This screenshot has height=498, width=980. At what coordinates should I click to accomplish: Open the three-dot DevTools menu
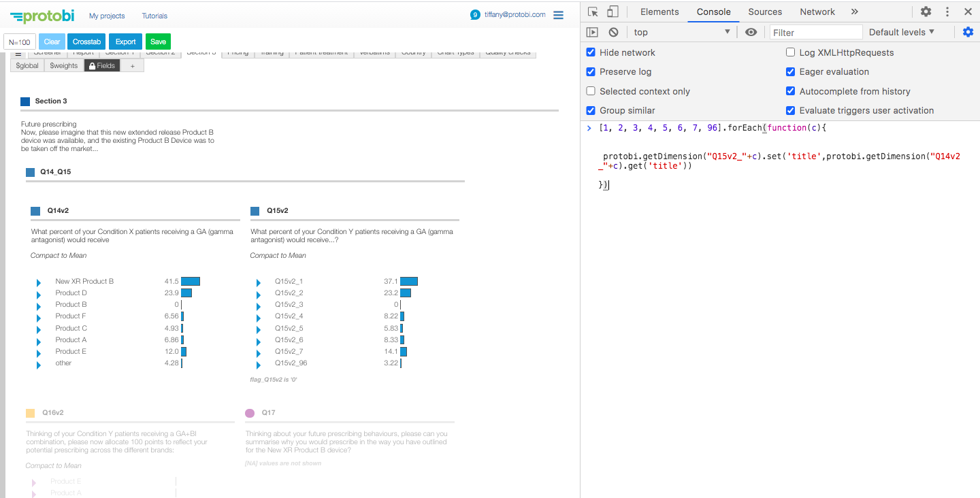click(948, 12)
